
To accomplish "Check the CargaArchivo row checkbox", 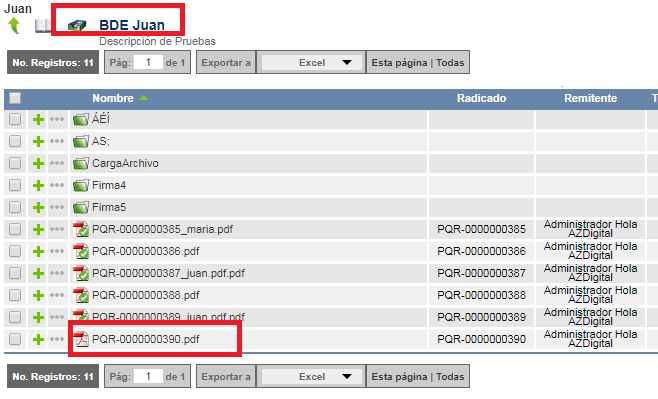I will click(15, 163).
